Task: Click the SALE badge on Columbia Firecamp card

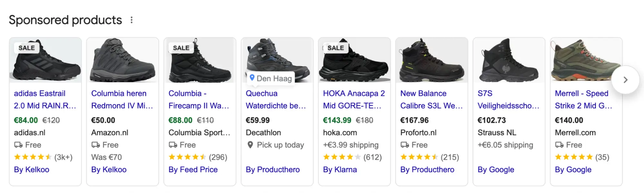Action: [181, 47]
